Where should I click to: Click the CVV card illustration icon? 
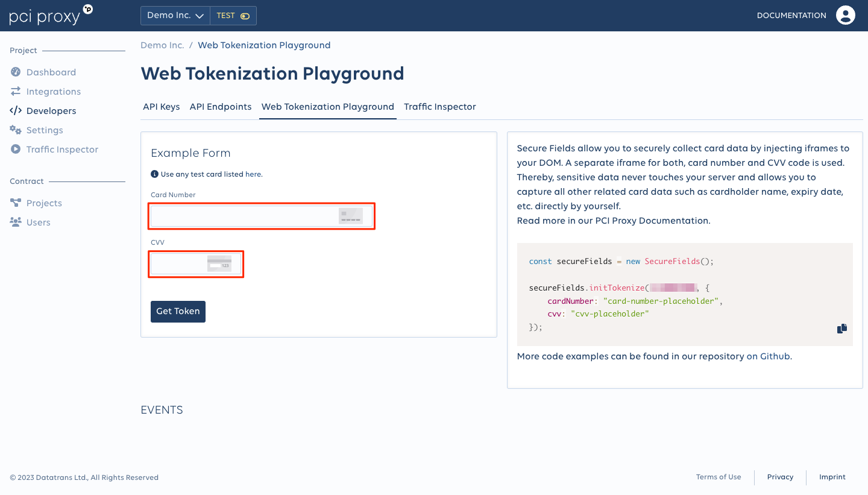click(x=219, y=263)
